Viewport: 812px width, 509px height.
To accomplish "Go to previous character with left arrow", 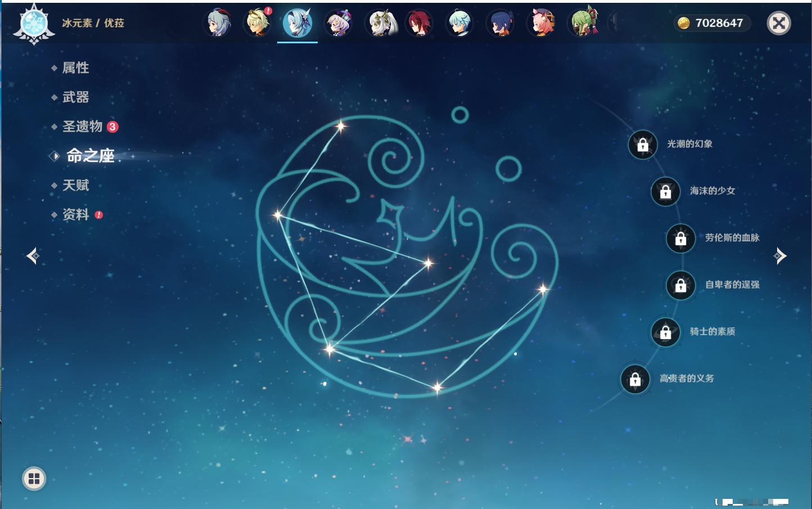I will pos(33,256).
